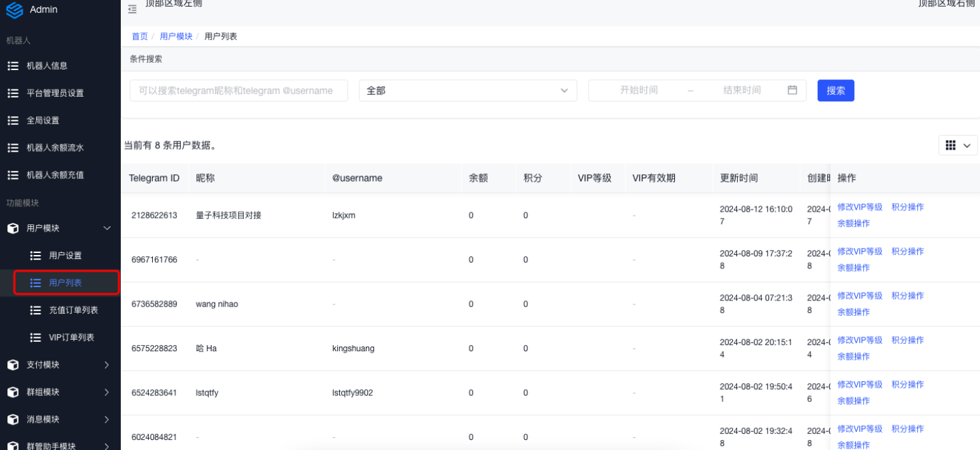Viewport: 980px width, 450px height.
Task: Click the Admin logo icon
Action: (14, 10)
